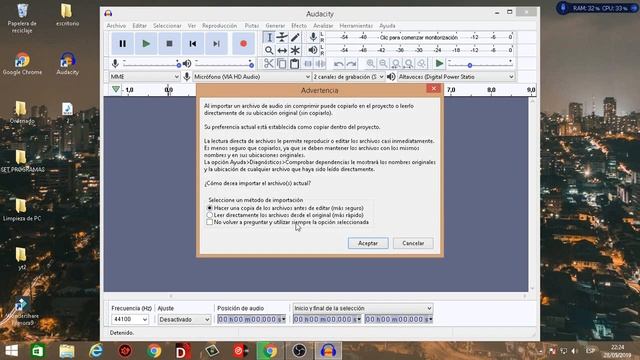Screen dimensions: 640x360
Task: Open the Efecto menu
Action: point(299,26)
